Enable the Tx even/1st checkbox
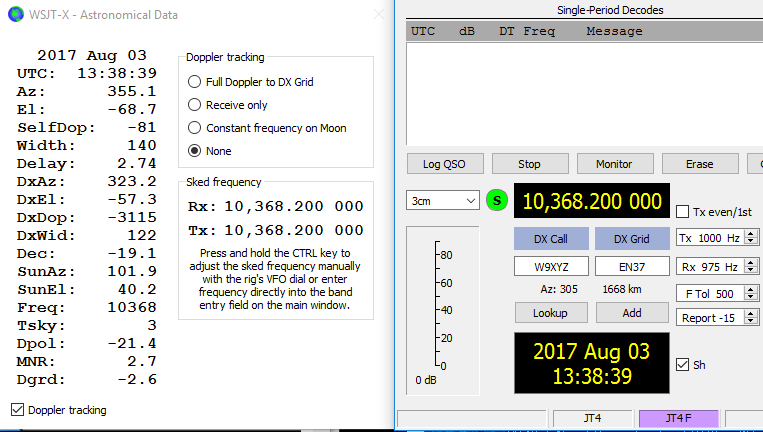The height and width of the screenshot is (432, 763). [682, 212]
